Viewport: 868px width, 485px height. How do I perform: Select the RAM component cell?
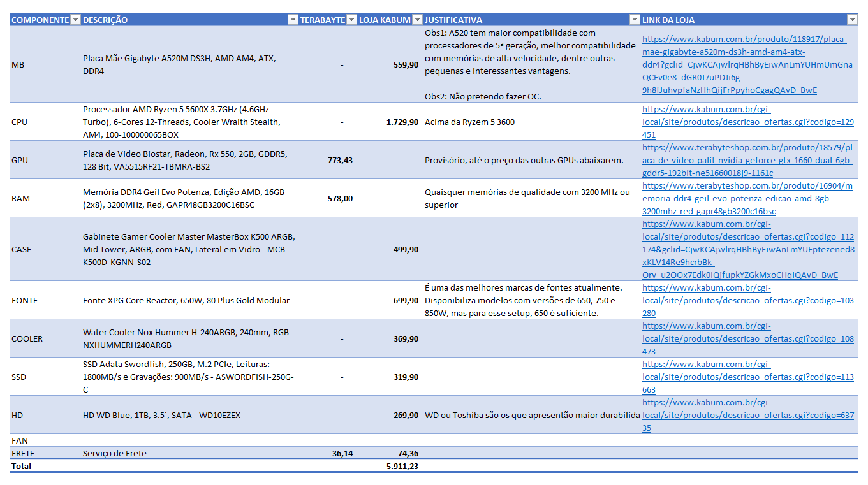click(x=46, y=198)
